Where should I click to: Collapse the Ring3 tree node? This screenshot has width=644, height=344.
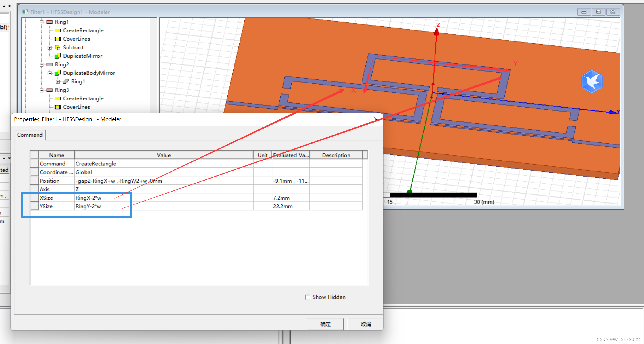(41, 90)
